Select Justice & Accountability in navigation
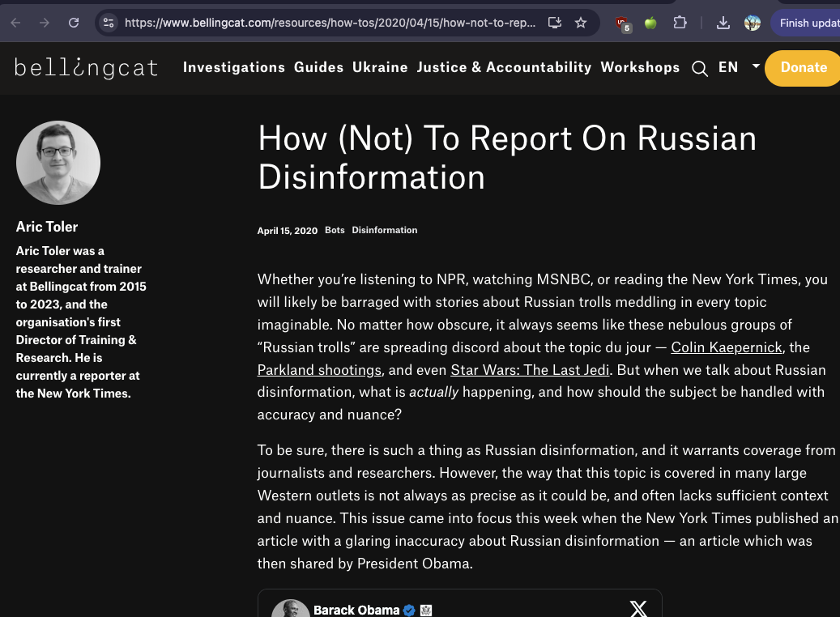840x617 pixels. tap(504, 67)
